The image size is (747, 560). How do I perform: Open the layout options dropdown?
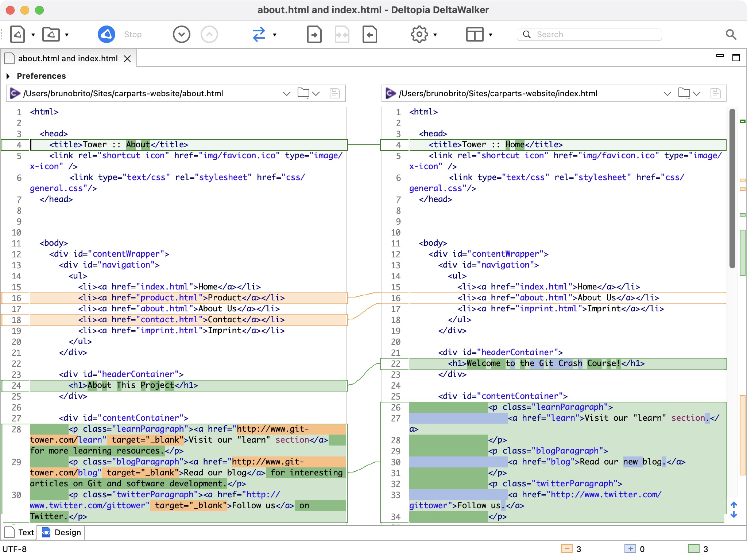491,35
